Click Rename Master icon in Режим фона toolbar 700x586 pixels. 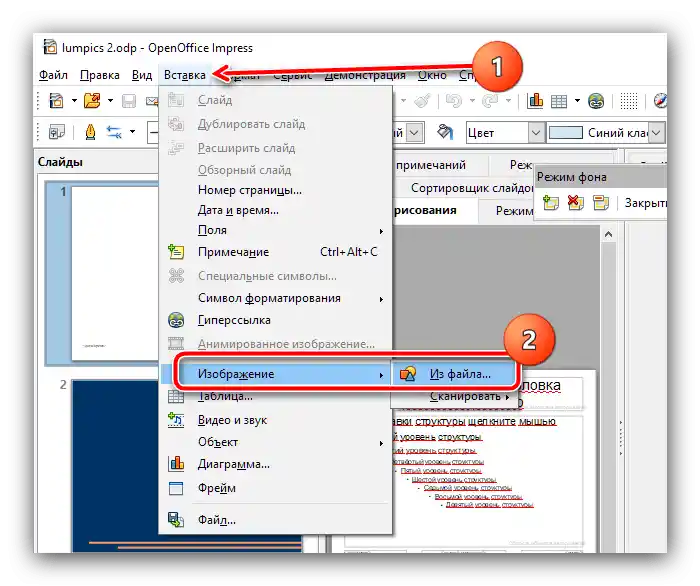(600, 203)
